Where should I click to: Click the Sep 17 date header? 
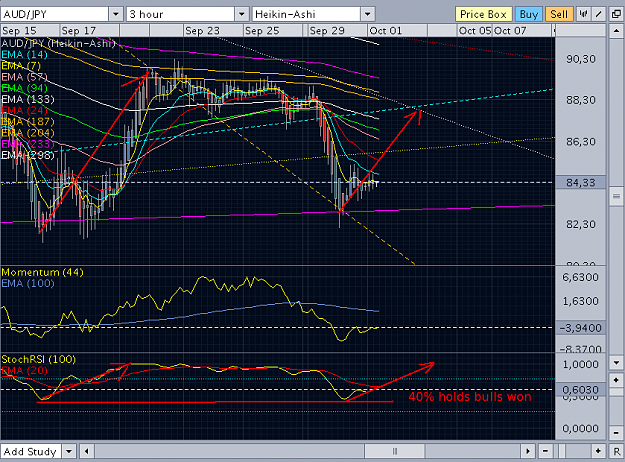point(79,31)
